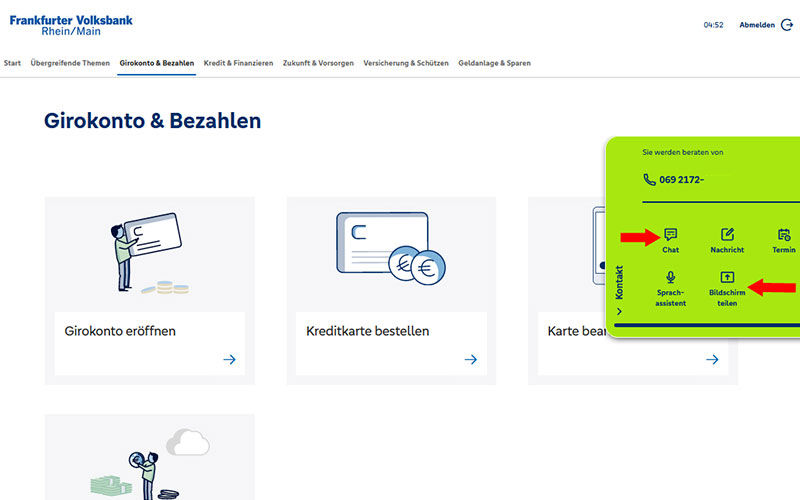Screen dimensions: 800x500
Task: Open Geldanlage & Sparen menu
Action: click(x=494, y=63)
